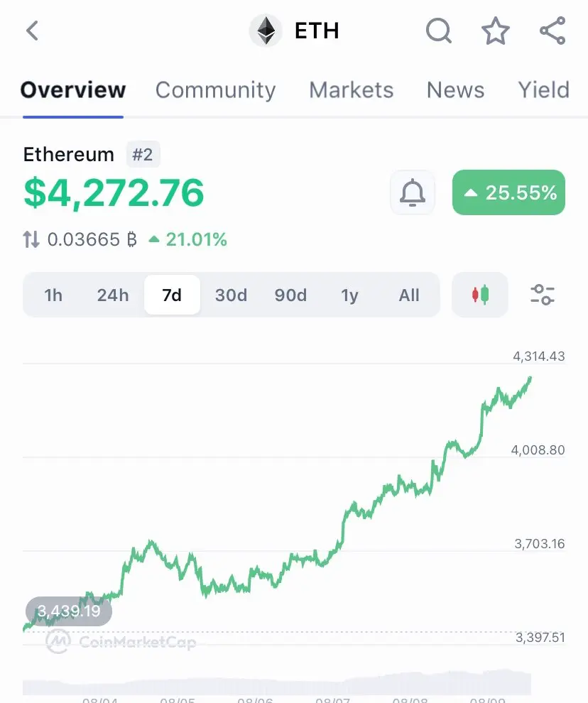
Task: Tap the #2 rank badge
Action: tap(143, 155)
